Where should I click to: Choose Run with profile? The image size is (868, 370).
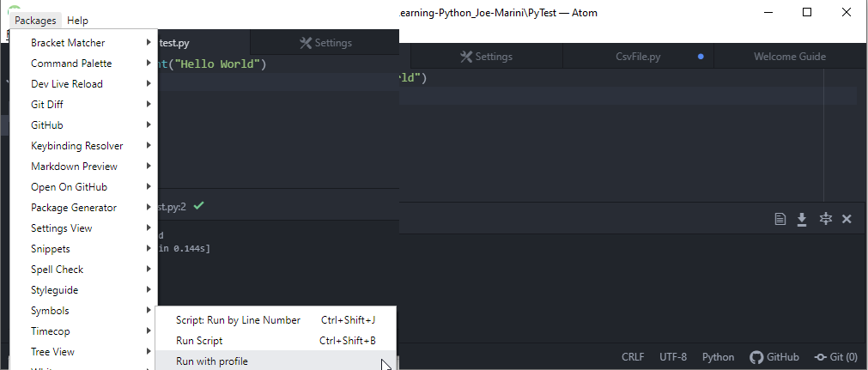click(x=276, y=361)
